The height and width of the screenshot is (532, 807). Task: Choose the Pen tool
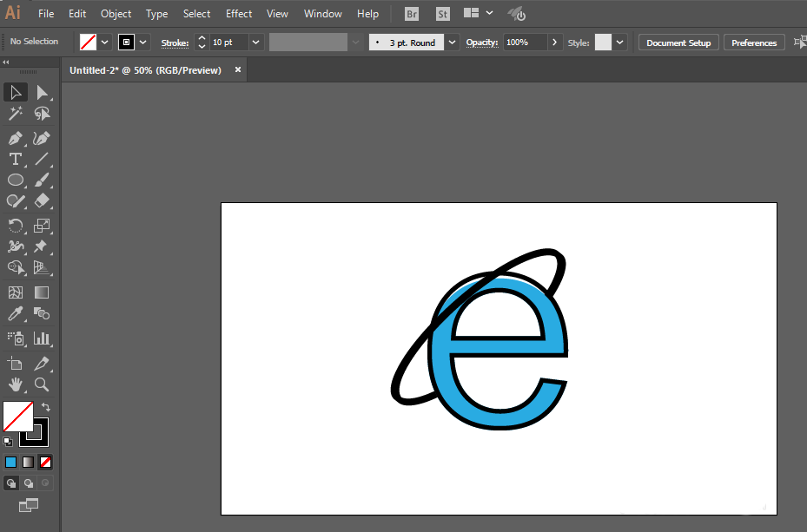click(x=16, y=138)
